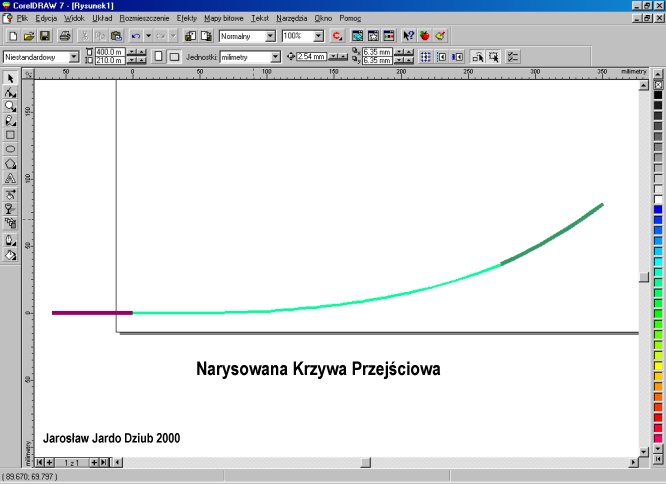Viewport: 666px width, 484px height.
Task: Toggle landscape page orientation button
Action: pyautogui.click(x=173, y=57)
